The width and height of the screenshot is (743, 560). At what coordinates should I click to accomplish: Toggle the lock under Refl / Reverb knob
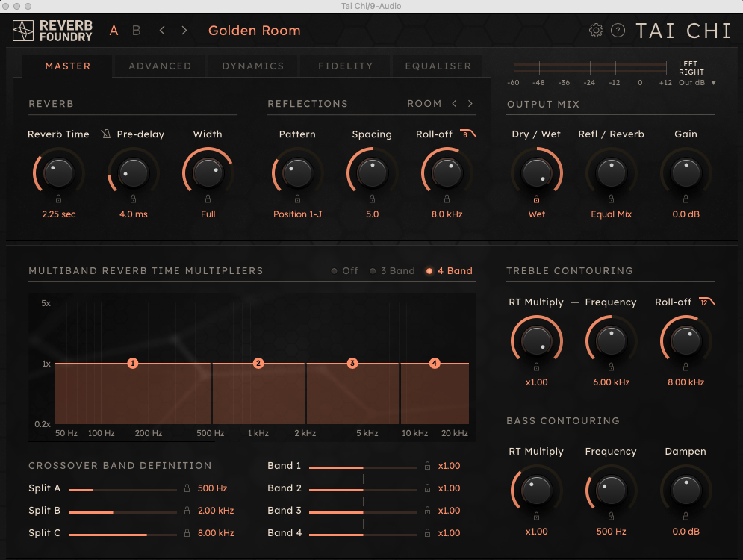pyautogui.click(x=611, y=199)
